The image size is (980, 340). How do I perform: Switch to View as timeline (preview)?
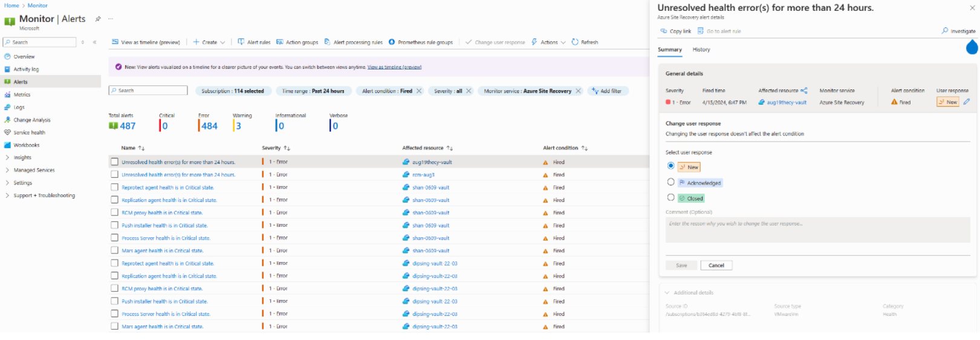click(146, 42)
